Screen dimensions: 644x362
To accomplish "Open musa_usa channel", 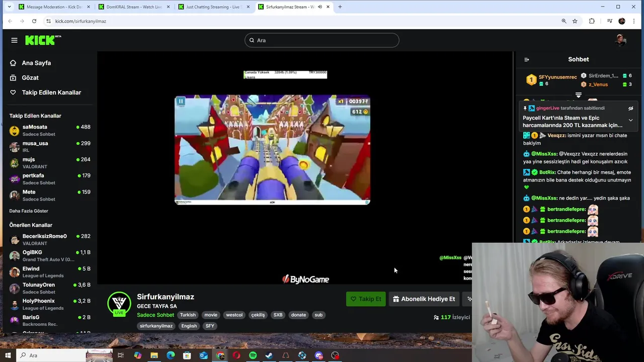I will 49,146.
